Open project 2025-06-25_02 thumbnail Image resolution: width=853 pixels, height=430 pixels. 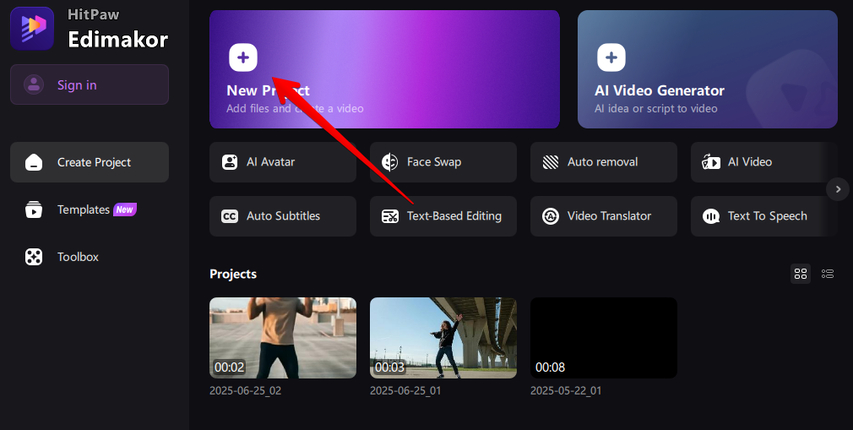point(282,337)
